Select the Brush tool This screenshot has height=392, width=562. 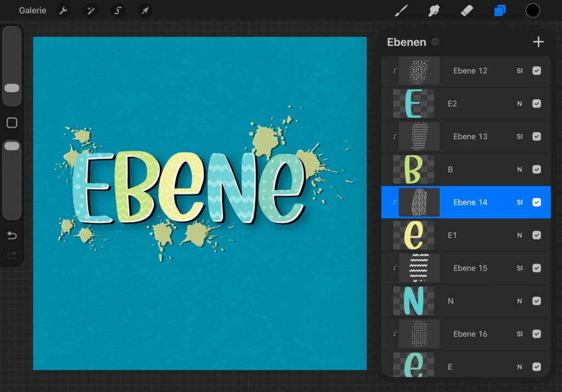pyautogui.click(x=401, y=10)
